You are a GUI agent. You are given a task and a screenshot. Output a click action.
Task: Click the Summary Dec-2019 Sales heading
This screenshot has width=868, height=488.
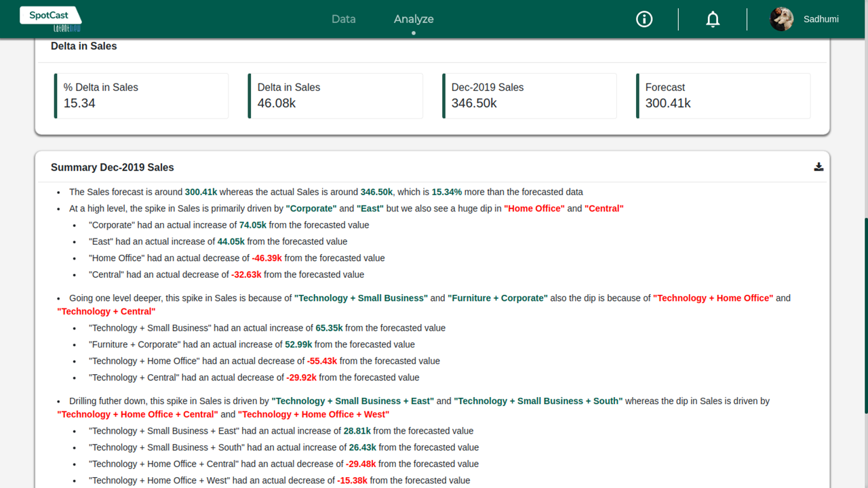(113, 167)
